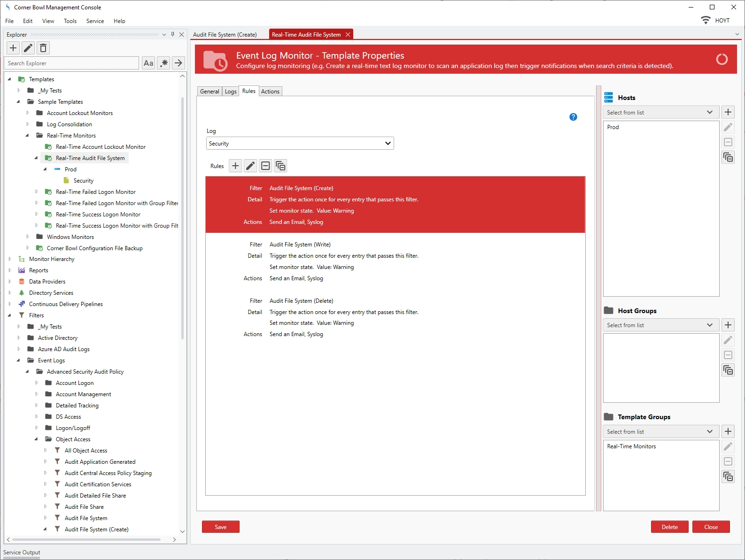Click the Save button
The width and height of the screenshot is (745, 560).
coord(220,527)
